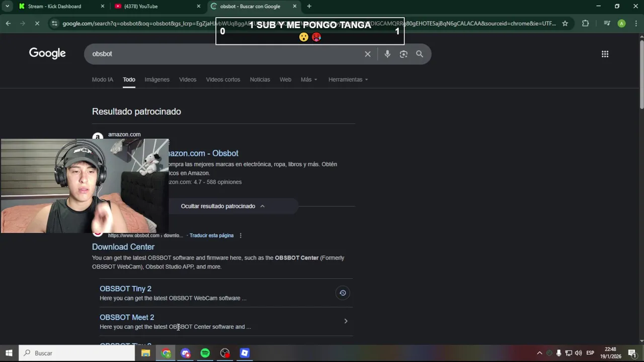Open the media controls icon in Chrome toolbar
This screenshot has width=644, height=362.
607,23
